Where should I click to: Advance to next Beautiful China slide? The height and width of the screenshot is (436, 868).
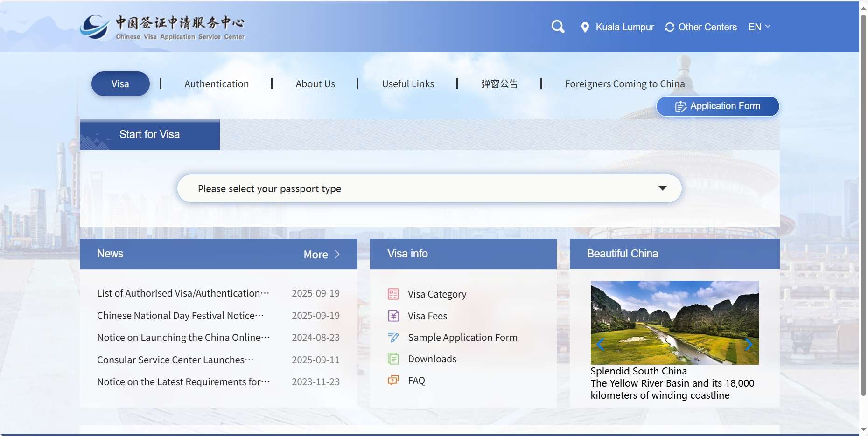point(749,345)
